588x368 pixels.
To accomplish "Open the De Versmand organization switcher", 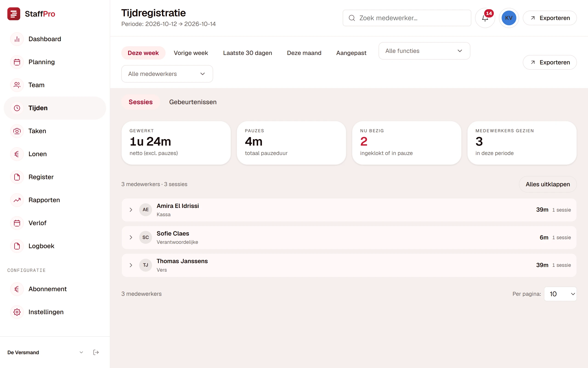I will [45, 352].
